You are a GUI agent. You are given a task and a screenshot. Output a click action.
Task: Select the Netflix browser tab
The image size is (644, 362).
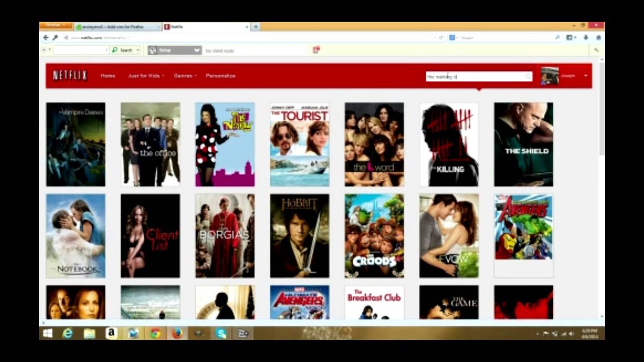206,27
